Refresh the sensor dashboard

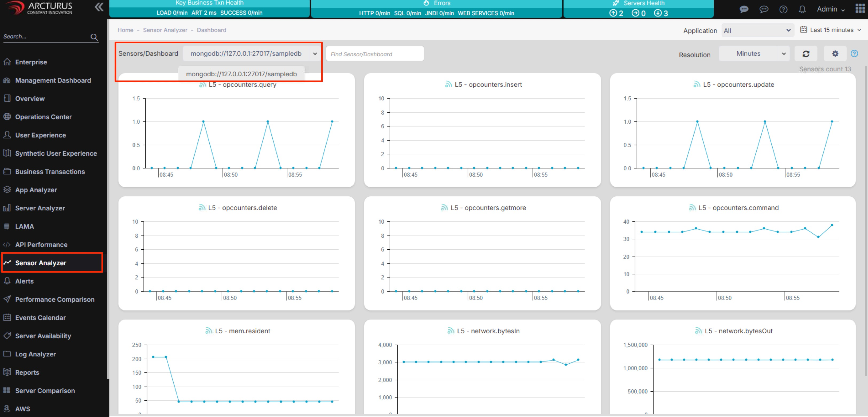pos(806,54)
